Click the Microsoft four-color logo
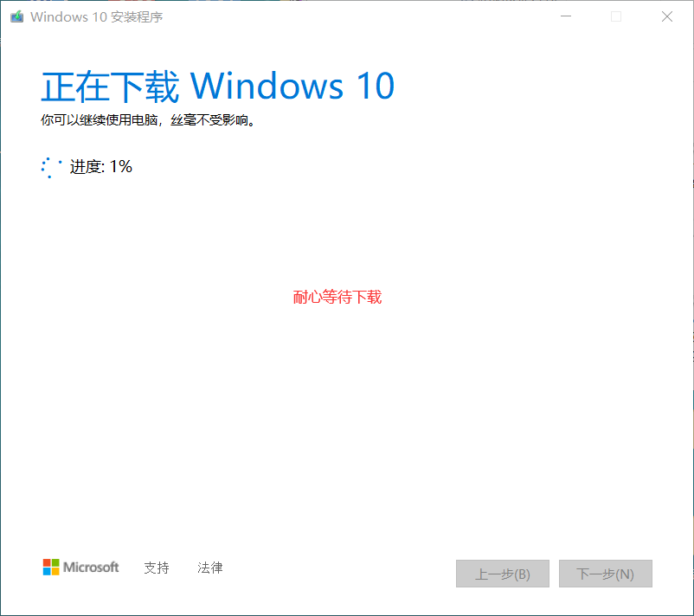Viewport: 694px width, 616px height. (51, 567)
